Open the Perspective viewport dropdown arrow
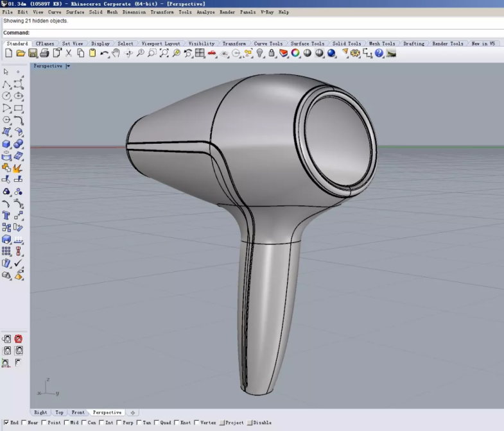This screenshot has width=504, height=431. [68, 66]
